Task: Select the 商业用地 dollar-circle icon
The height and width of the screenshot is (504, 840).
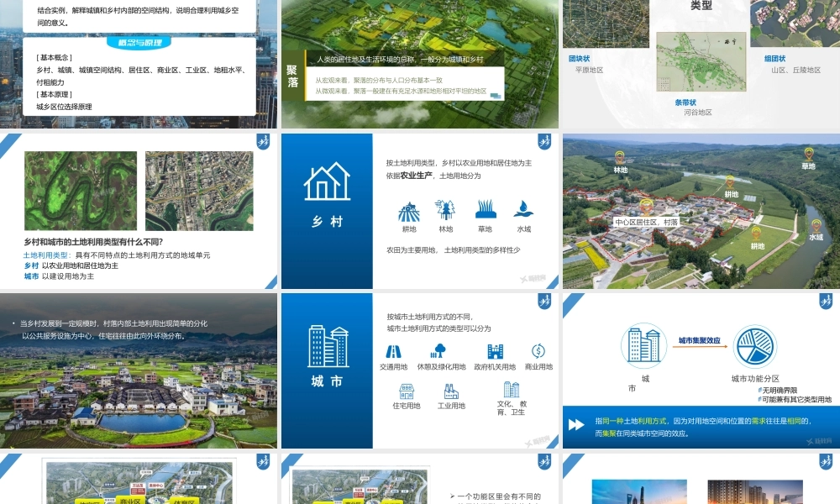Action: pyautogui.click(x=538, y=350)
